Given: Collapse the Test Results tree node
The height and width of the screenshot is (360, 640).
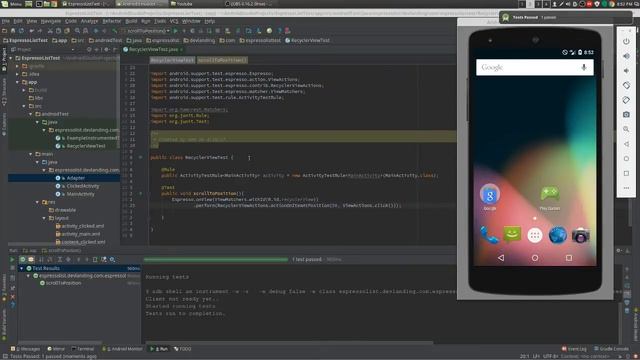Looking at the screenshot, I should tap(22, 269).
